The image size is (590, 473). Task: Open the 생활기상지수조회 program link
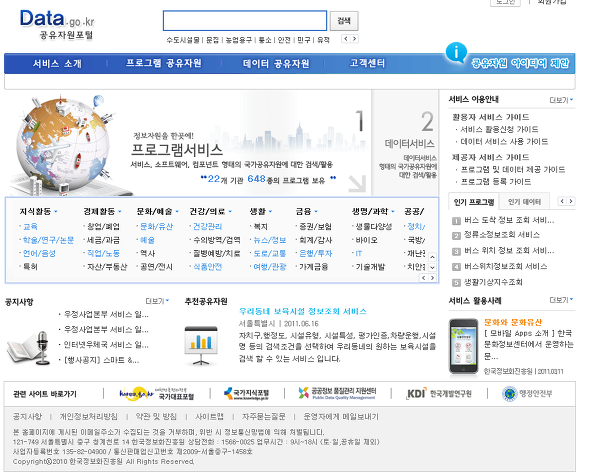(493, 283)
